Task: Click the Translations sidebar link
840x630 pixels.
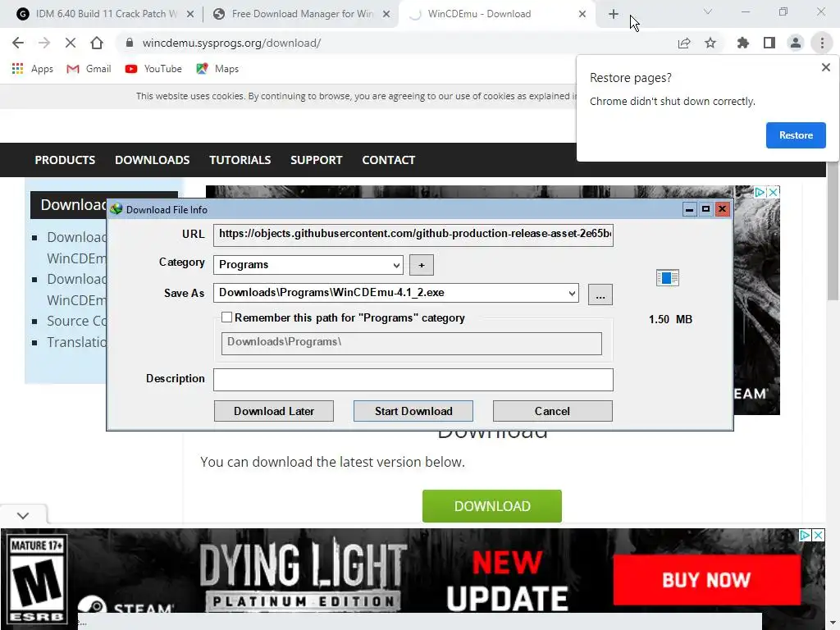Action: coord(76,342)
